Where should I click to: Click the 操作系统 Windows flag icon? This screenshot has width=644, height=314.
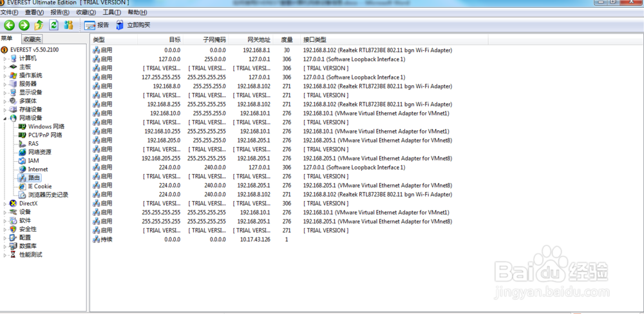click(13, 75)
